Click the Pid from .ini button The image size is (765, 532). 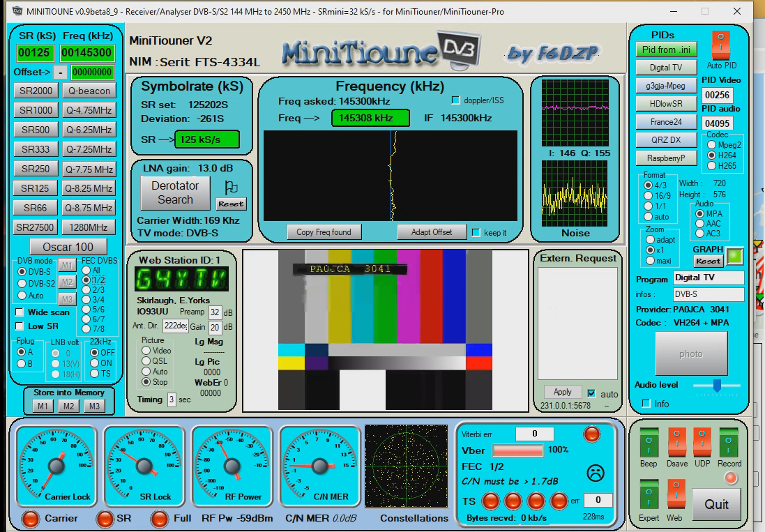667,50
